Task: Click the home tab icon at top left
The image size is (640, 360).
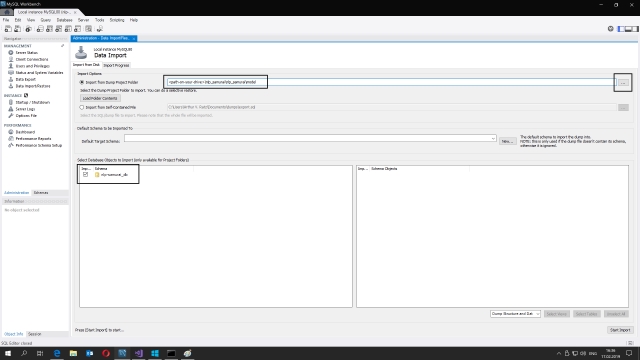Action: point(7,12)
